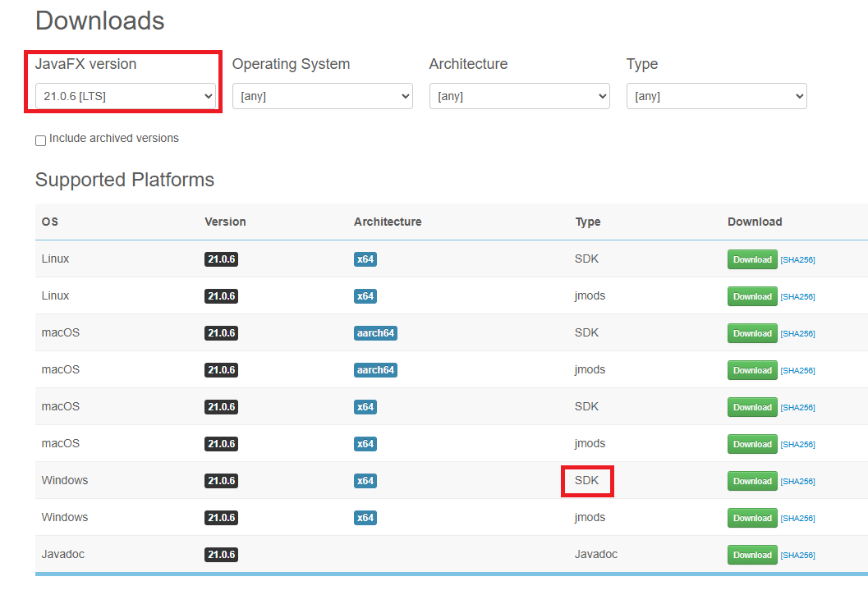Download the macOS x64 jmods
Viewport: 868px width, 595px height.
point(752,444)
